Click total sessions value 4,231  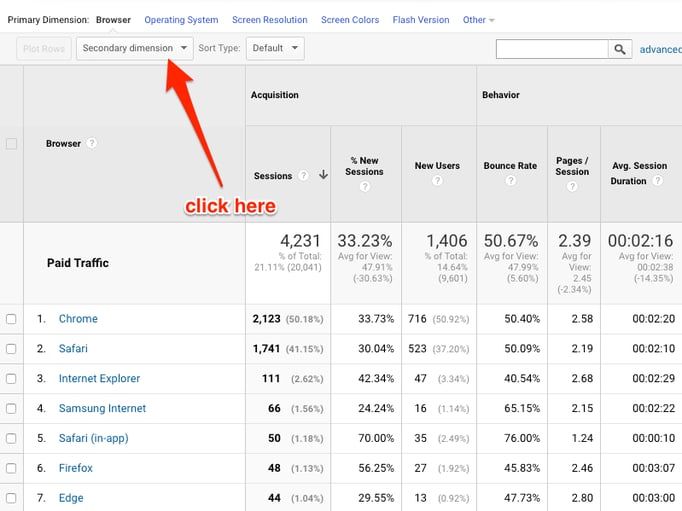click(x=300, y=241)
